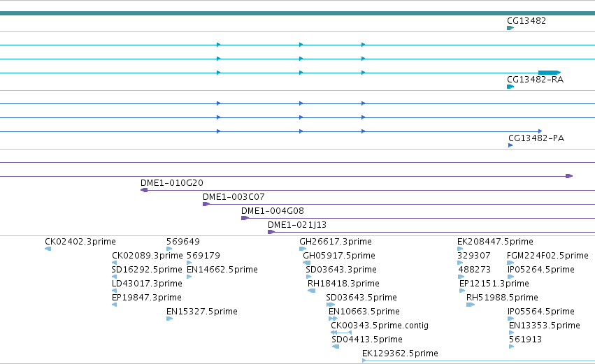This screenshot has height=364, width=595.
Task: Click the GH05917.5prime arrow glyph
Action: coord(307,263)
